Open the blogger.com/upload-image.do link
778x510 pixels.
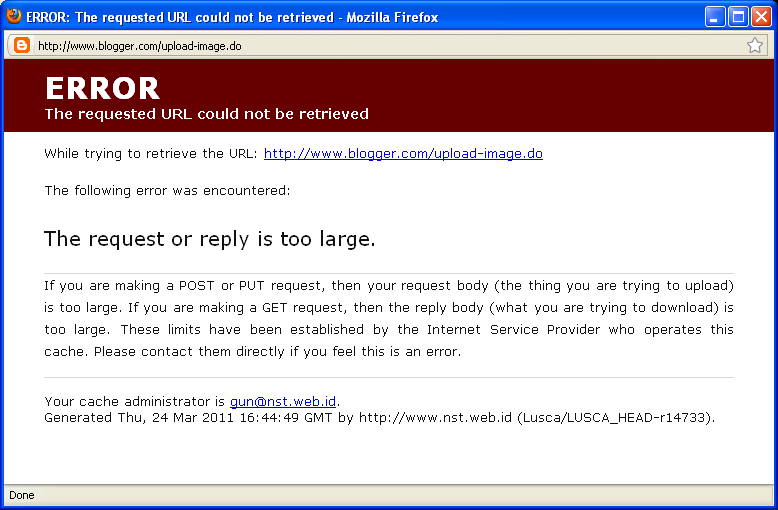tap(403, 154)
